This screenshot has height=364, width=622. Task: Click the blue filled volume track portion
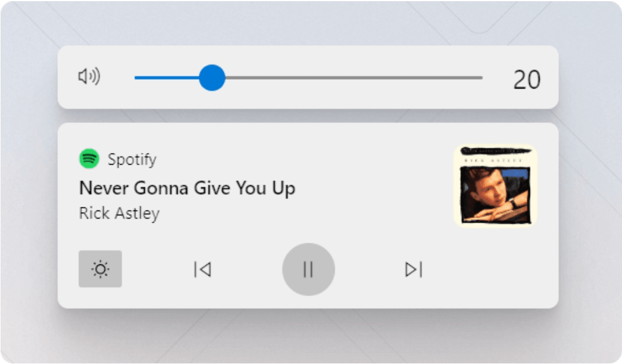166,78
